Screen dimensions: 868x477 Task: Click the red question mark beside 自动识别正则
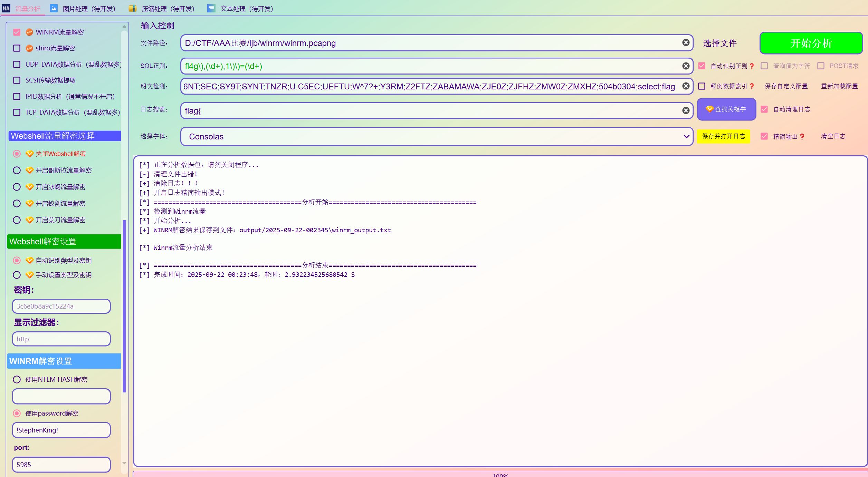coord(752,66)
